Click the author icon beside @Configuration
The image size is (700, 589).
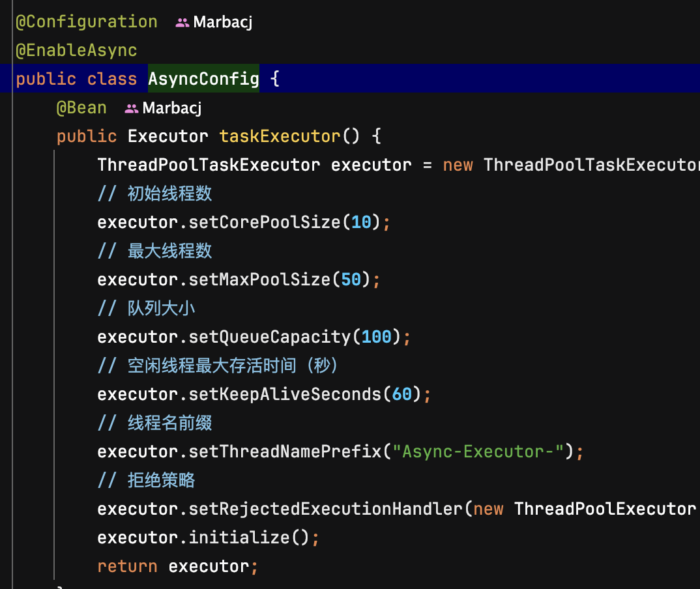(x=182, y=23)
